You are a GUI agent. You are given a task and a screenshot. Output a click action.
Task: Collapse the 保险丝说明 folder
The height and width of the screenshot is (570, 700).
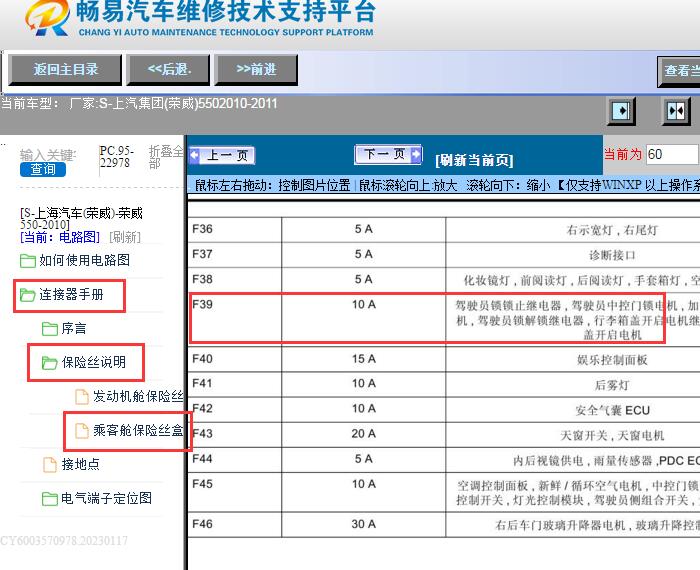click(x=94, y=362)
